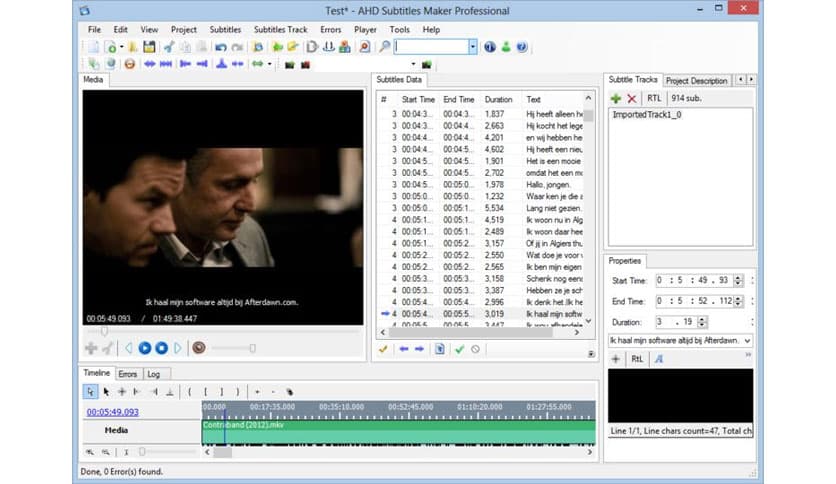Click the Contraband (2012).mkv media clip in timeline
Screen dimensions: 836x484
[398, 432]
